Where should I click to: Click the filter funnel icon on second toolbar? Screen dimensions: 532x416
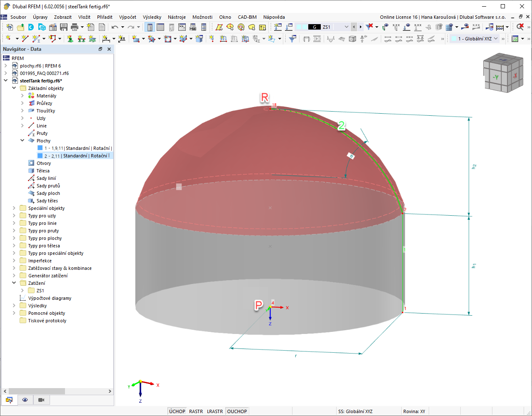pyautogui.click(x=293, y=38)
